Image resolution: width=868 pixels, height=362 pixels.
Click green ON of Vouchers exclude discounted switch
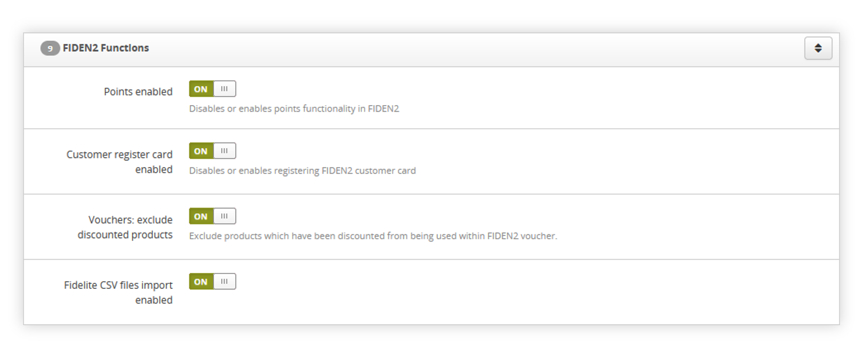(x=201, y=216)
